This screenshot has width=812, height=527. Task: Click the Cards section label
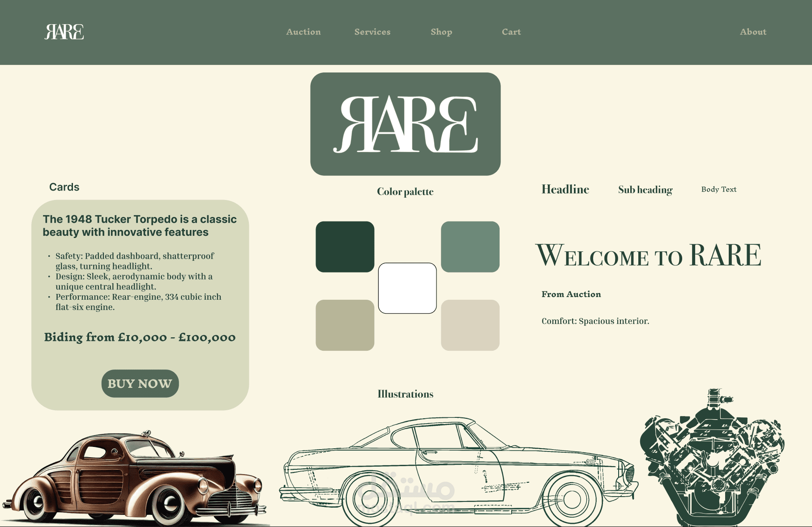[64, 187]
